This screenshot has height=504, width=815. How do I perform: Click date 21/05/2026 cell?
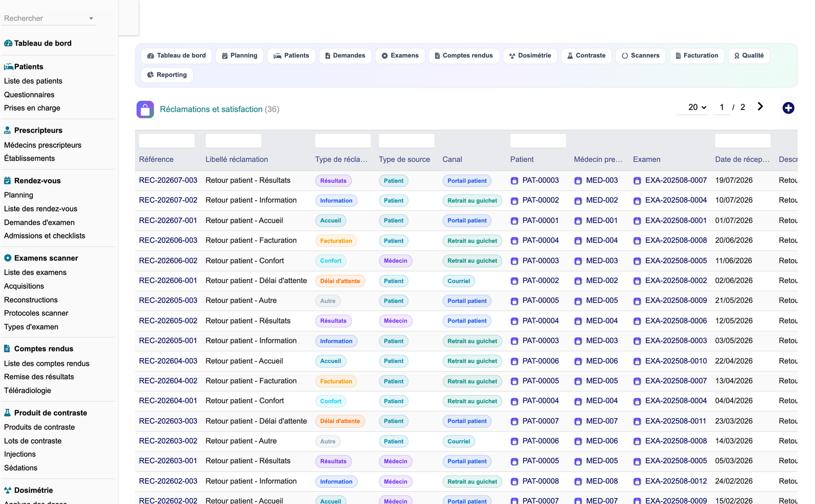pos(734,301)
